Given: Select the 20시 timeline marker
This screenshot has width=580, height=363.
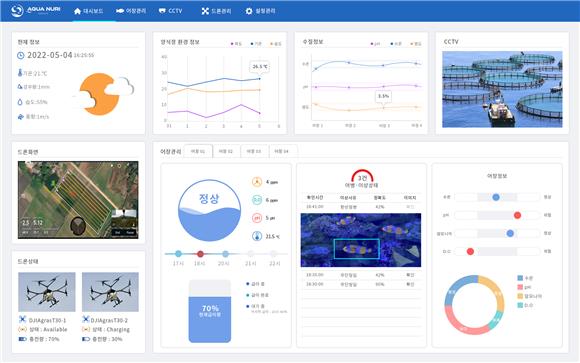Looking at the screenshot, I should [225, 254].
